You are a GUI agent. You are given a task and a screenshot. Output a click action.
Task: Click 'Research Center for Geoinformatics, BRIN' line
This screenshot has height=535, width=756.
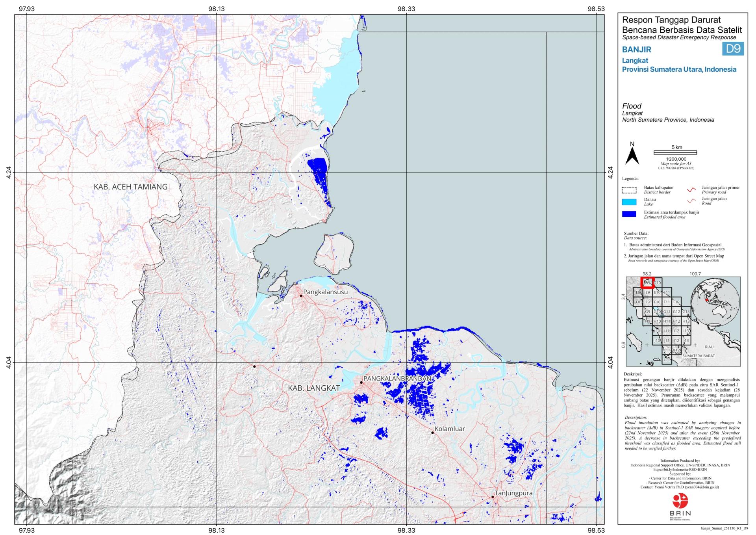point(680,483)
